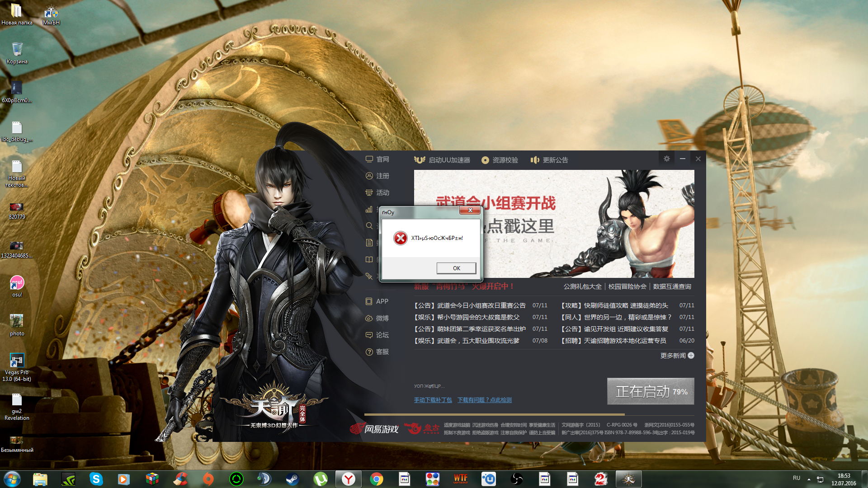The image size is (868, 488).
Task: Select the photo desktop icon
Action: [17, 325]
